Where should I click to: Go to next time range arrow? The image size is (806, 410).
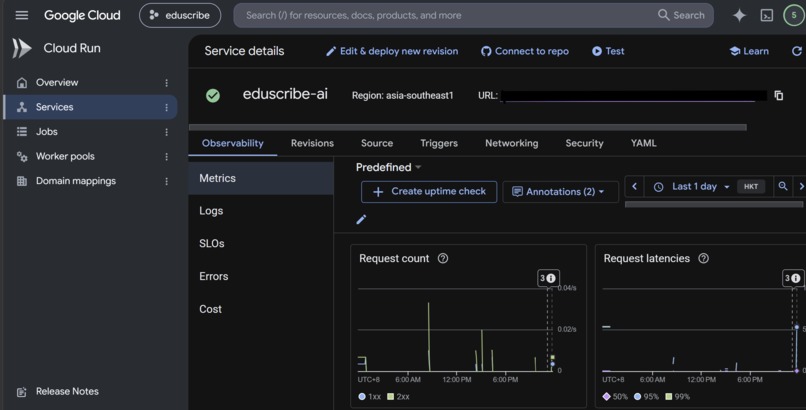(800, 187)
